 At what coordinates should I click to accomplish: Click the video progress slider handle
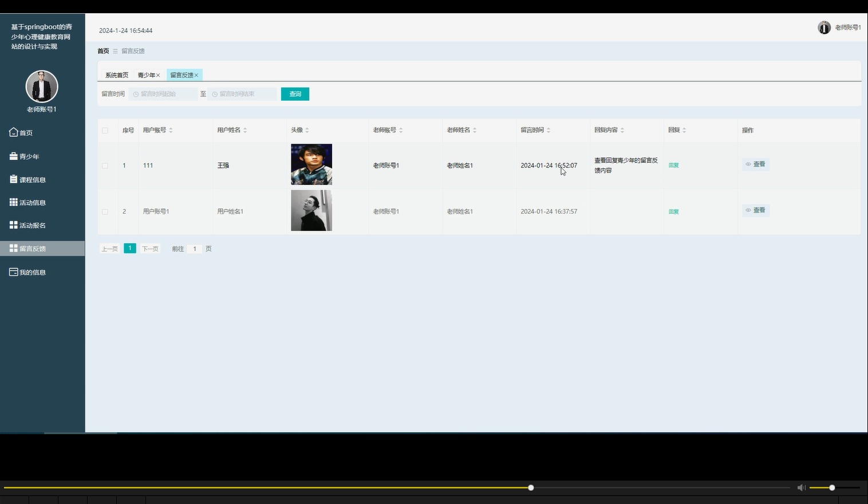click(x=531, y=487)
